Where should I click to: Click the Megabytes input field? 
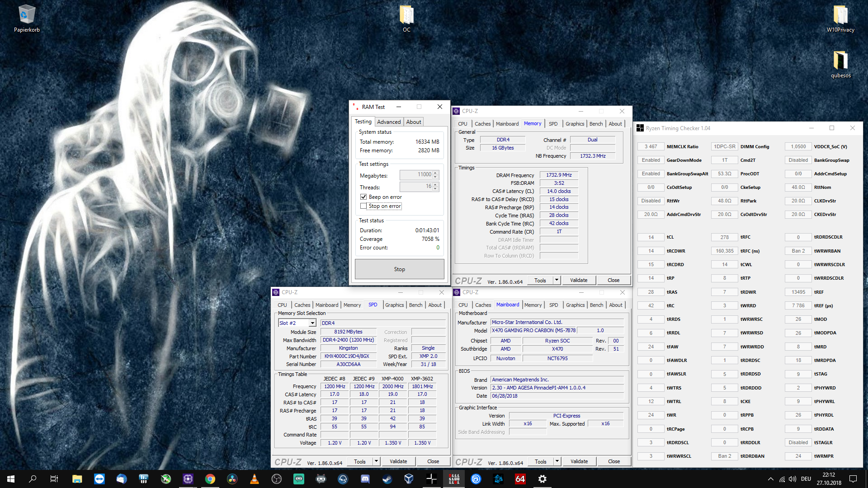[416, 175]
